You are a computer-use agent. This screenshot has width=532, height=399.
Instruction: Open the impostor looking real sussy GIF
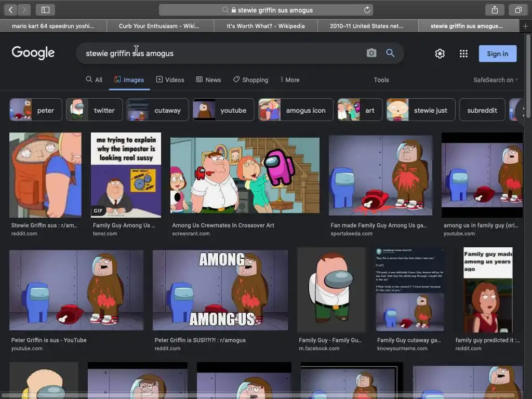click(126, 175)
